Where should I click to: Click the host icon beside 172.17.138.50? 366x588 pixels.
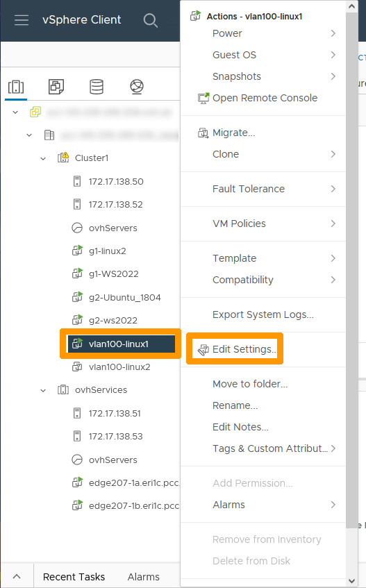pyautogui.click(x=77, y=181)
